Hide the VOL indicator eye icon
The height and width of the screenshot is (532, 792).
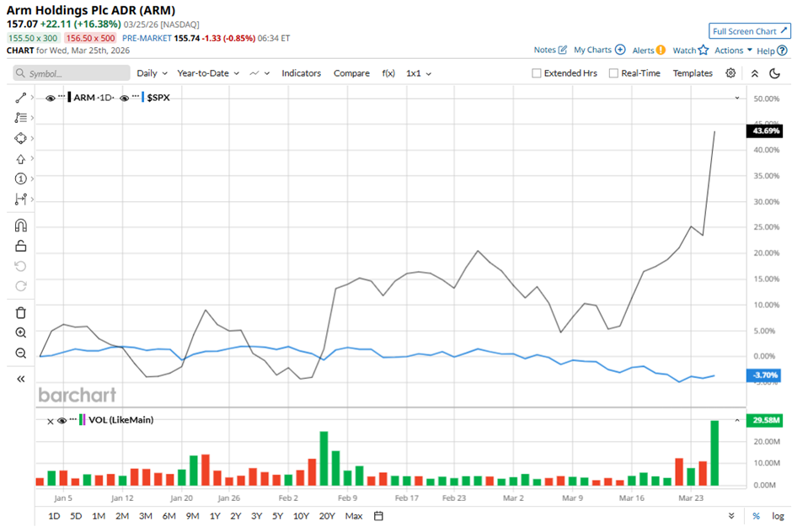click(62, 420)
